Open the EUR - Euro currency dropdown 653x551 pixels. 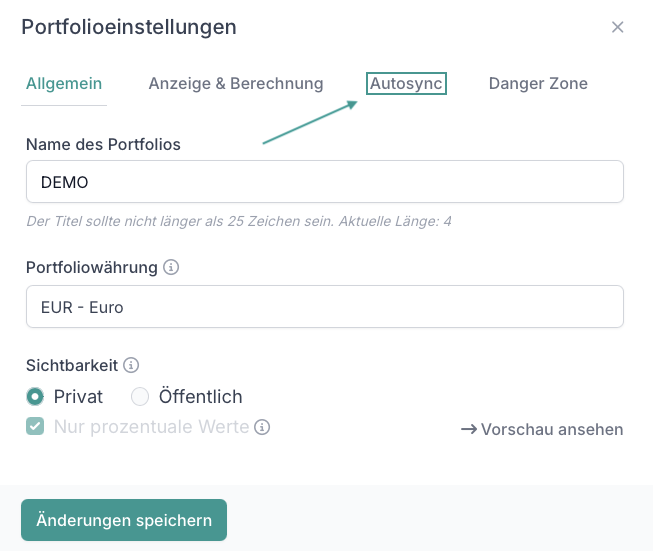coord(325,307)
